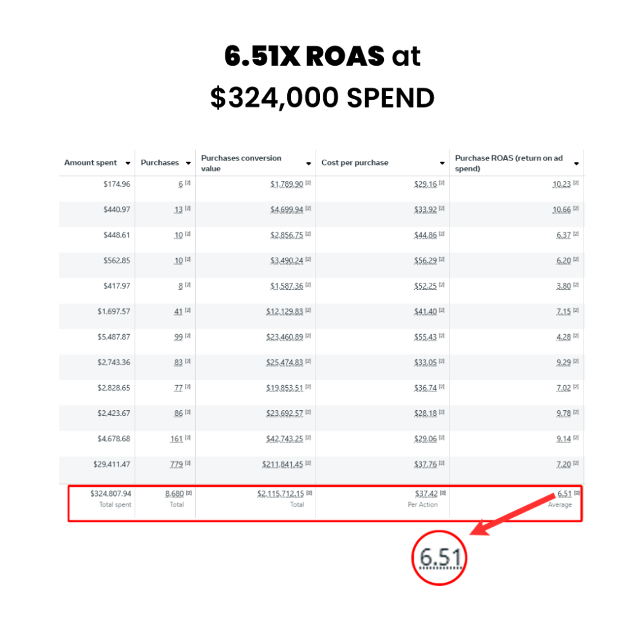This screenshot has height=644, width=644.
Task: Open the Cost per purchase column dropdown
Action: 442,164
